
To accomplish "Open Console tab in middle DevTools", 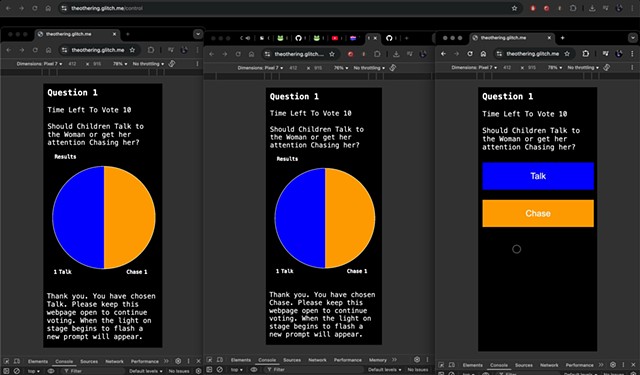I will 267,360.
